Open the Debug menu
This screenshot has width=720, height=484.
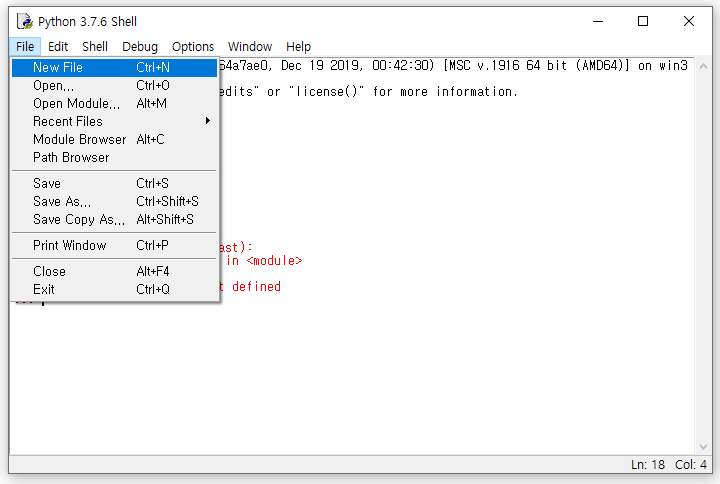[x=140, y=46]
